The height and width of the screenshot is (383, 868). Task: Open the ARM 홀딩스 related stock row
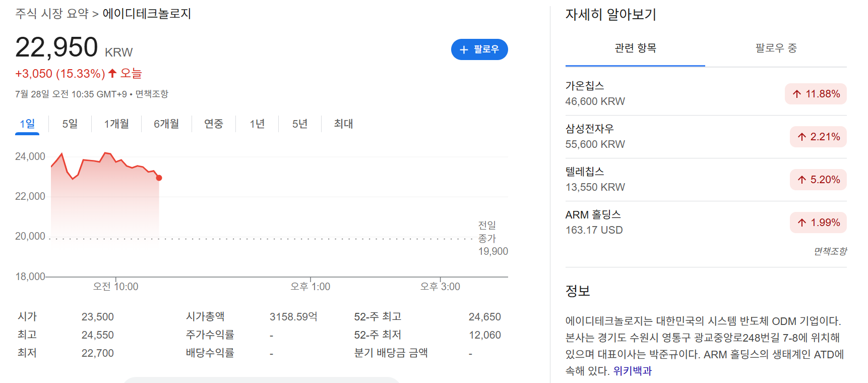click(x=706, y=223)
